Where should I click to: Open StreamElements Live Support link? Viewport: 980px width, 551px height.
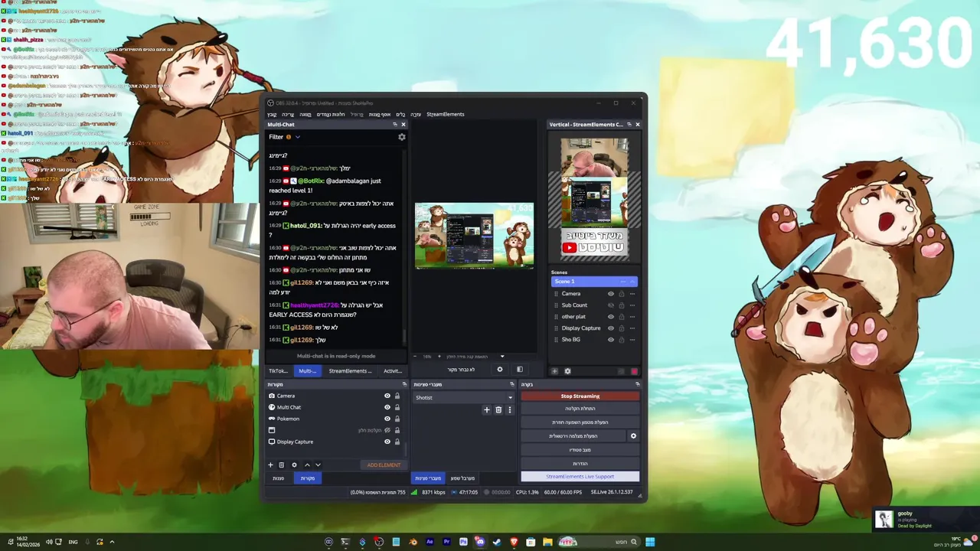(x=580, y=477)
